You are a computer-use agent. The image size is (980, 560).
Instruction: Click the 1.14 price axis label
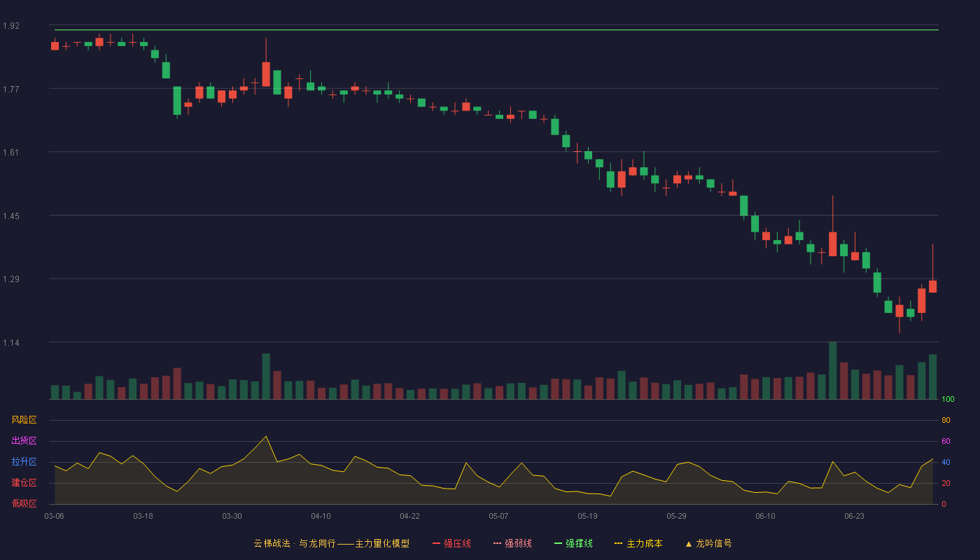pos(11,342)
